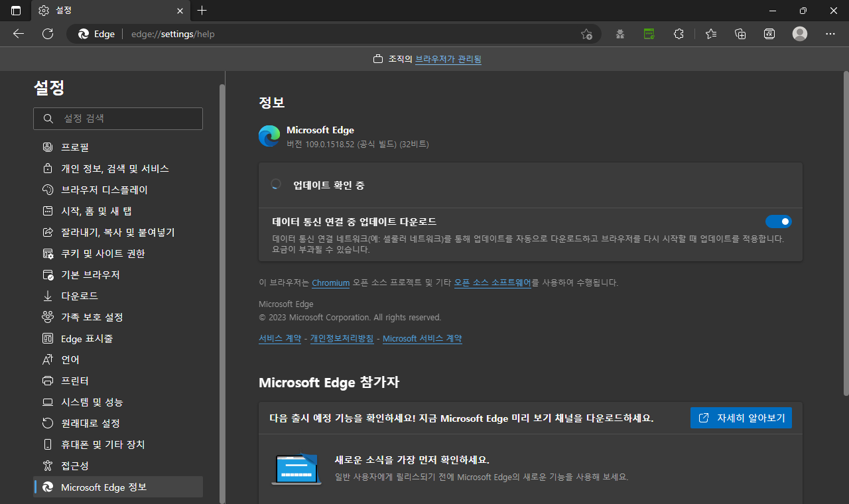
Task: Open the 오픈 소스 소프트웨어 link
Action: pyautogui.click(x=493, y=283)
